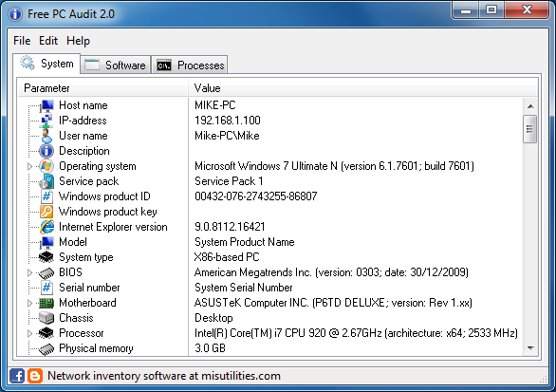Screen dimensions: 556x392
Task: Click the Free PC Audit title bar icon
Action: 15,14
